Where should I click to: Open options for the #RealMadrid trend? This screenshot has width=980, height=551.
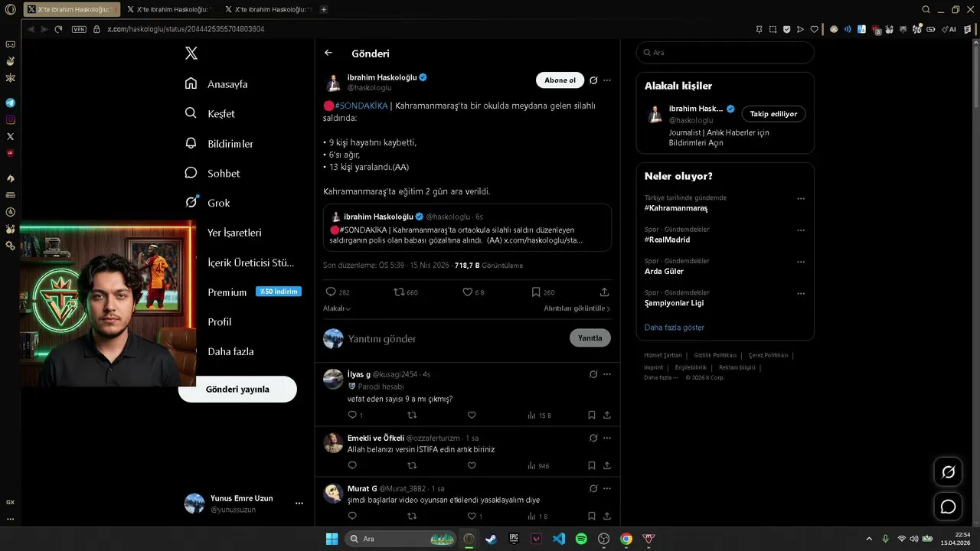point(801,230)
